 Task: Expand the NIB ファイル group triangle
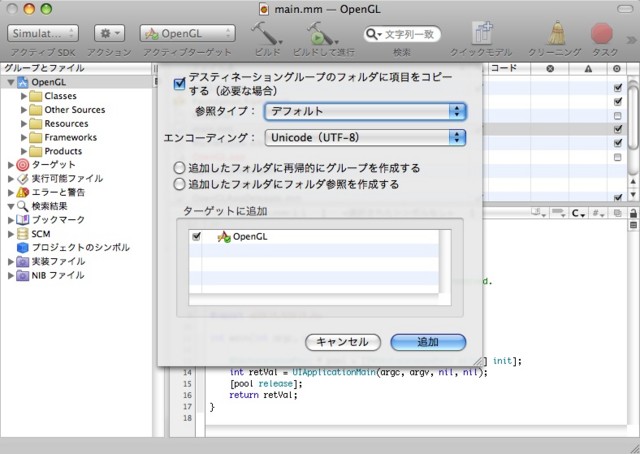point(11,276)
